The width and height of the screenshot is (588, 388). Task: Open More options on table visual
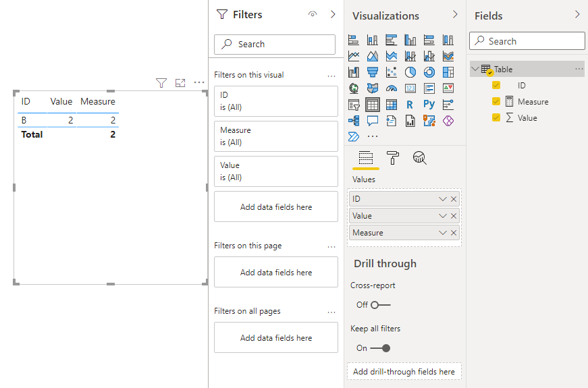pos(199,82)
